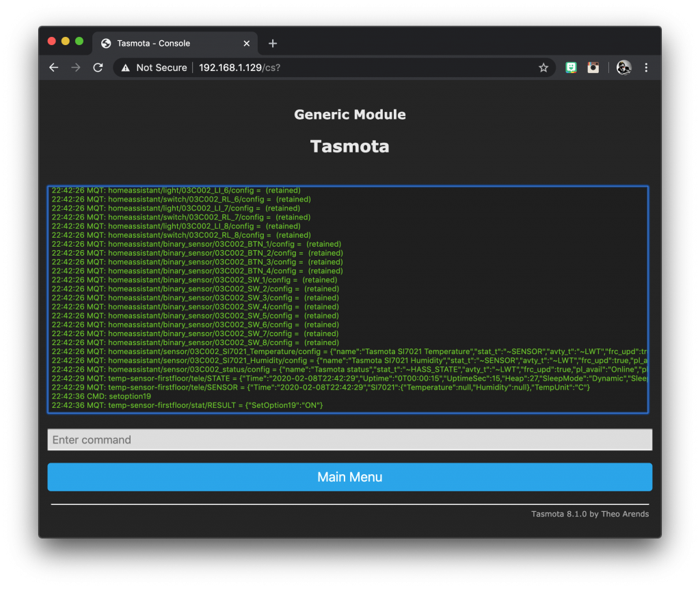This screenshot has width=700, height=589.
Task: Click the tele/STATE log line
Action: coord(349,379)
